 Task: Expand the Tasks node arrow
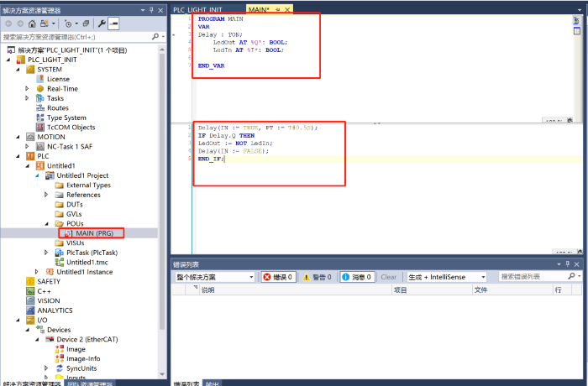[x=27, y=98]
